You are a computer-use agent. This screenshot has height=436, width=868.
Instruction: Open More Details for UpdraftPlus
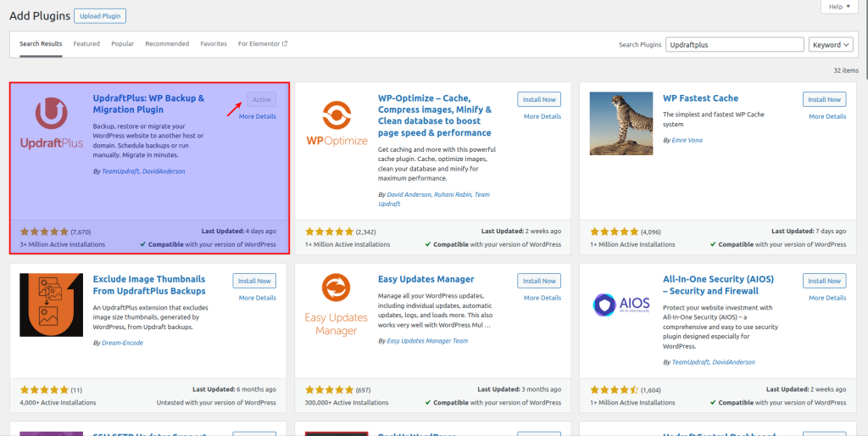(258, 116)
